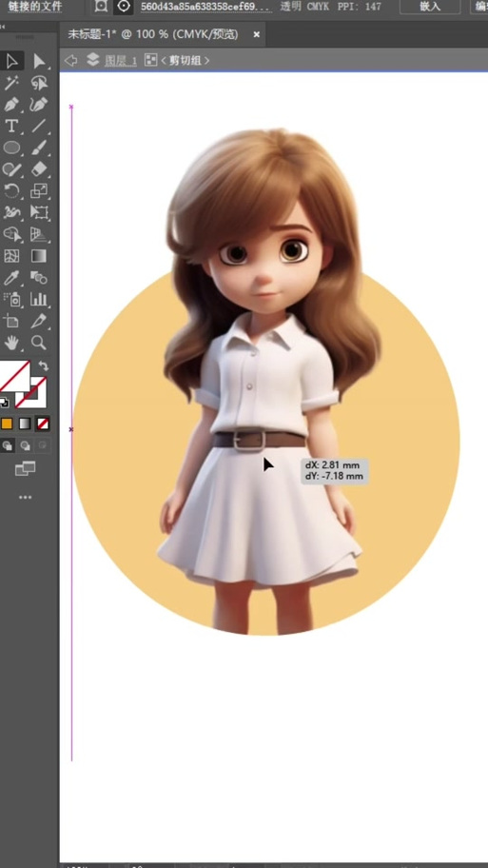Switch to Draw Behind mode

pos(25,445)
